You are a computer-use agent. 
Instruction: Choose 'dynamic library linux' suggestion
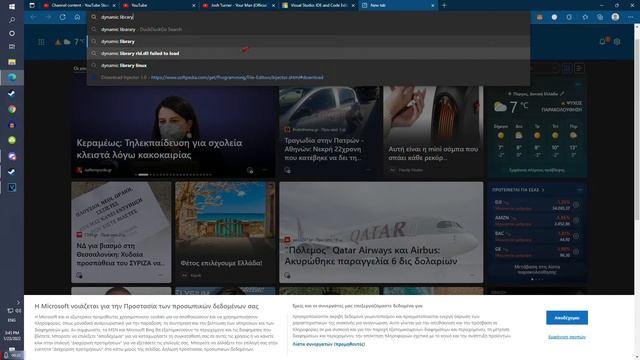(309, 65)
